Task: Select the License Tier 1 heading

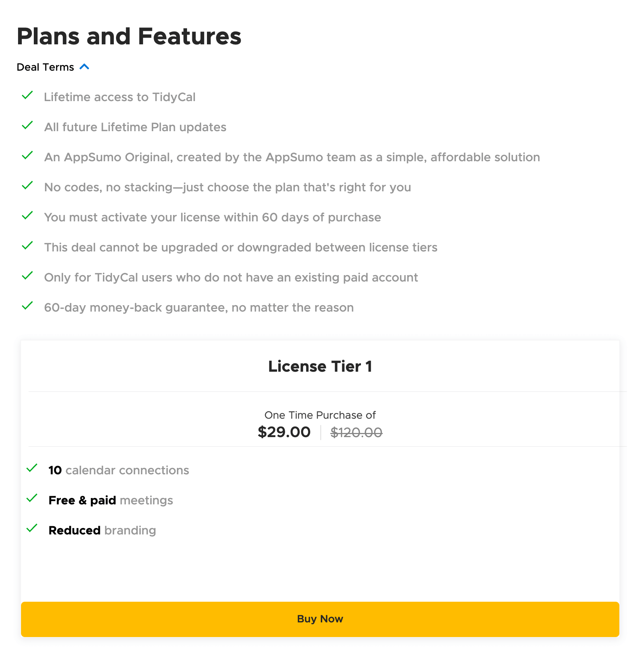Action: pos(320,366)
